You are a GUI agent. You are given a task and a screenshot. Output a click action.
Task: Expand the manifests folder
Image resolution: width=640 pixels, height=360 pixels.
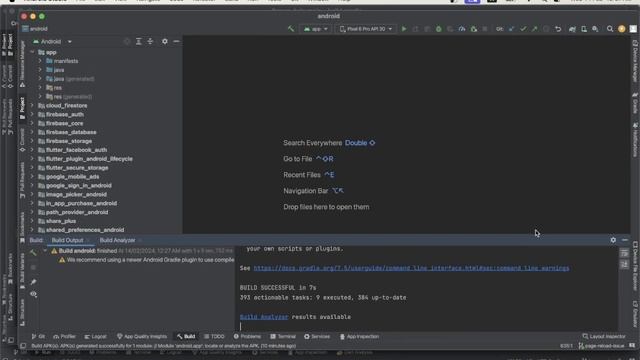[x=40, y=61]
